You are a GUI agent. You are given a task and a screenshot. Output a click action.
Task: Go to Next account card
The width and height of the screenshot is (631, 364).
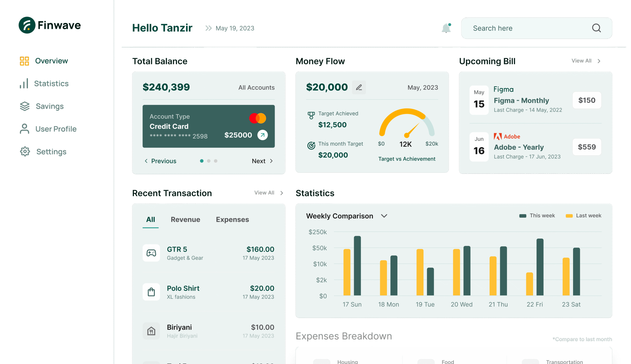click(x=262, y=161)
